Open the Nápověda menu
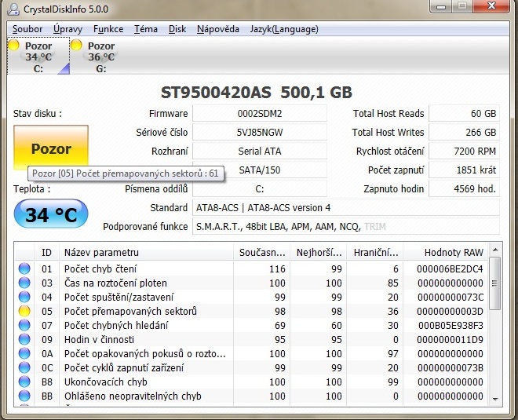Viewport: 518px width, 420px height. tap(218, 29)
